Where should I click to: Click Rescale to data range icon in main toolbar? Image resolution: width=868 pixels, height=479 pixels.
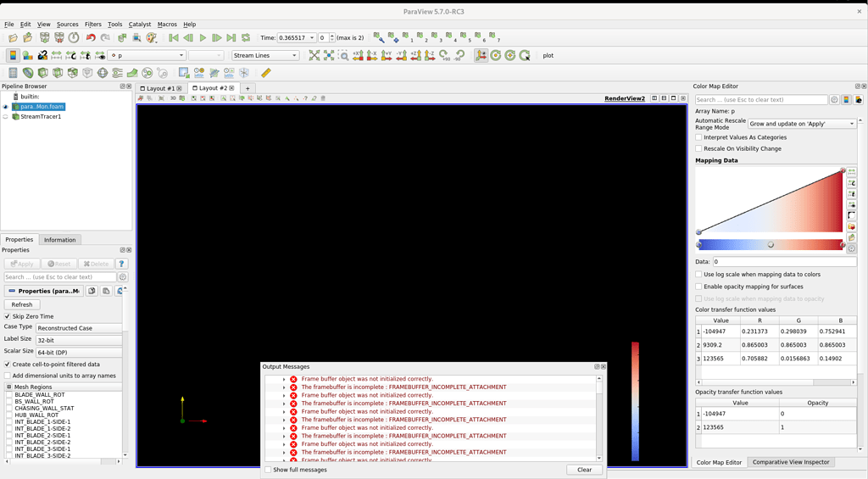pos(57,55)
